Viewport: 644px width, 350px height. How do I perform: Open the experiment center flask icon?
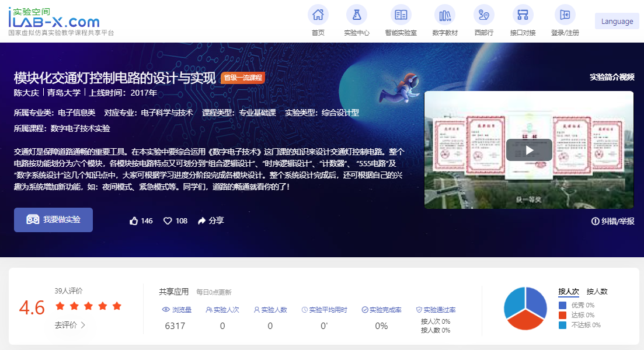pos(357,15)
